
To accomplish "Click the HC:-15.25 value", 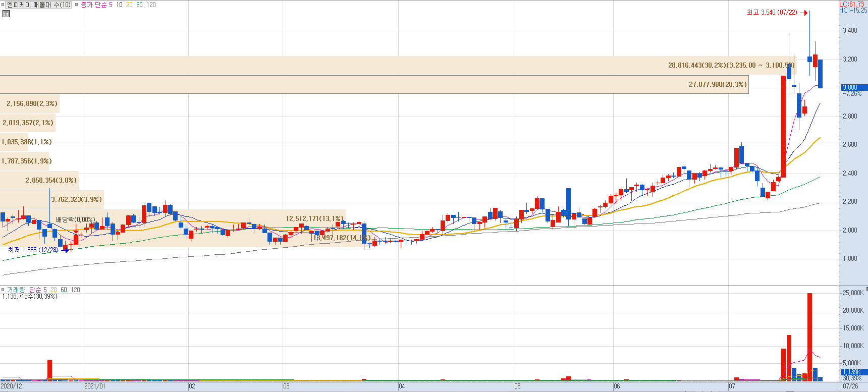I will click(x=853, y=10).
